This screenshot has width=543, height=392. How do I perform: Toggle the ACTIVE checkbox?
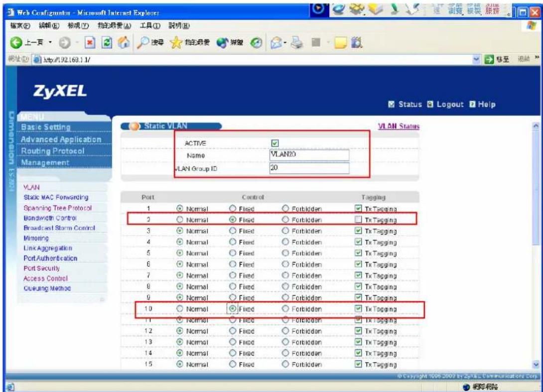tap(275, 143)
